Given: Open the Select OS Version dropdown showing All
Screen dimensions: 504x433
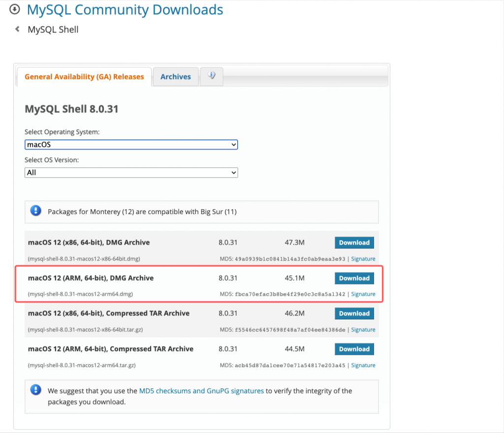Looking at the screenshot, I should click(131, 173).
